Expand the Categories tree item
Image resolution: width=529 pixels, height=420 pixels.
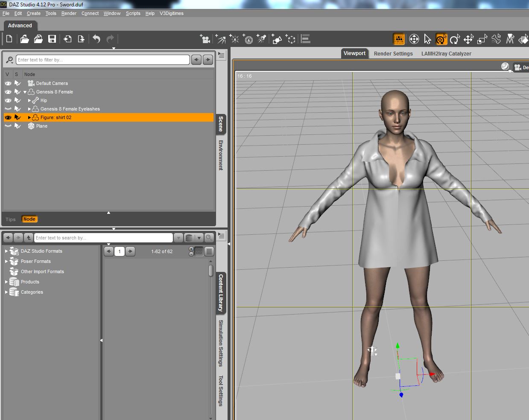[x=6, y=292]
